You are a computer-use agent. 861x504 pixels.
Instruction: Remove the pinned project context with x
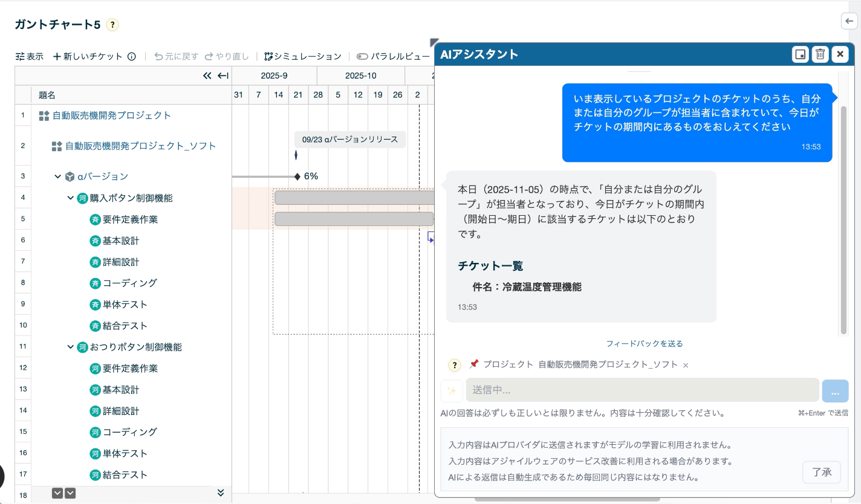tap(686, 365)
